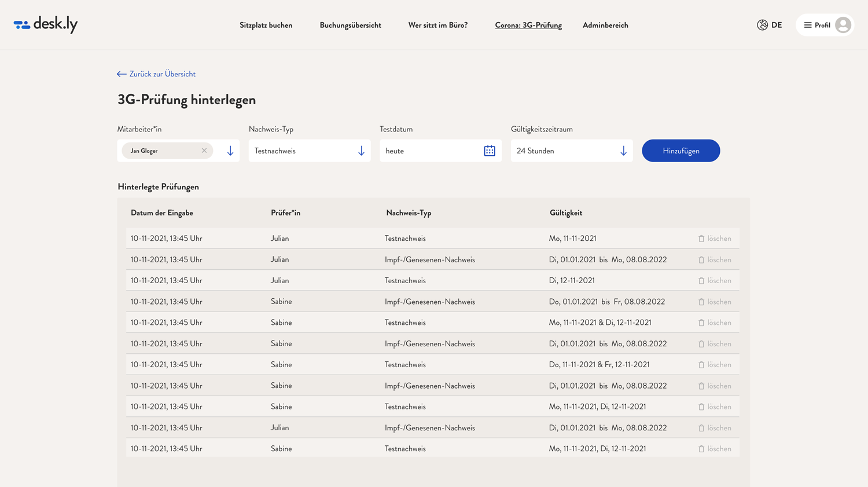Screen dimensions: 868x487
Task: Open the language globe icon
Action: pos(762,25)
